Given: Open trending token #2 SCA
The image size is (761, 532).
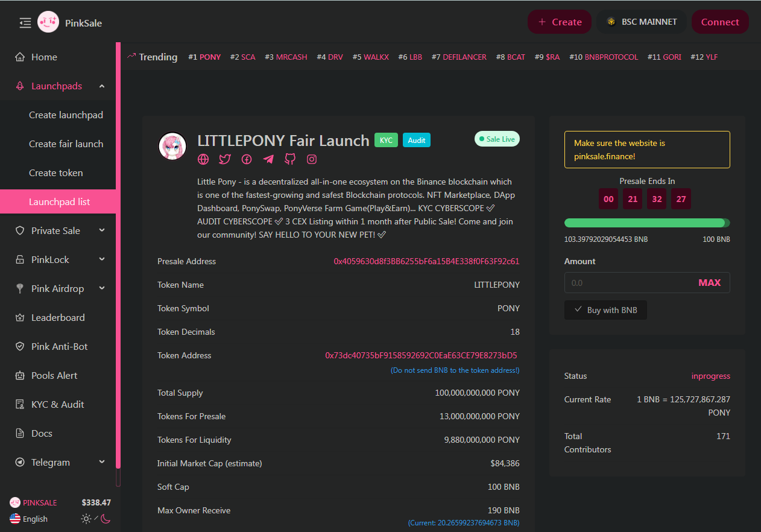Looking at the screenshot, I should (242, 57).
